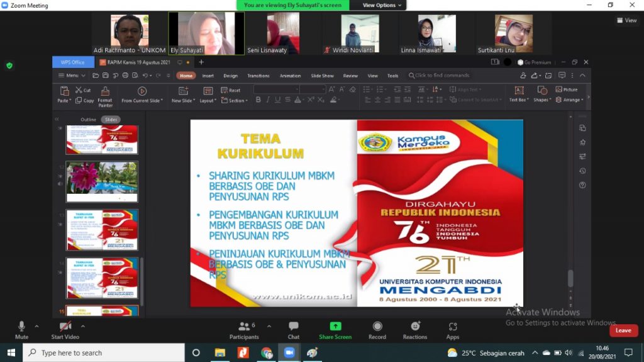The height and width of the screenshot is (362, 644).
Task: Add a New Slide via its icon
Action: tap(183, 91)
